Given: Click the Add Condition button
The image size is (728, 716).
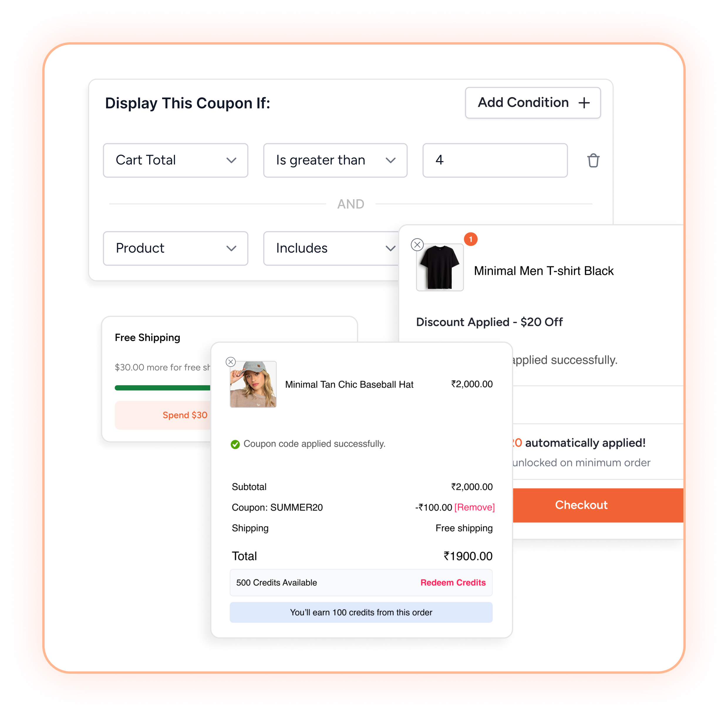Looking at the screenshot, I should 532,103.
